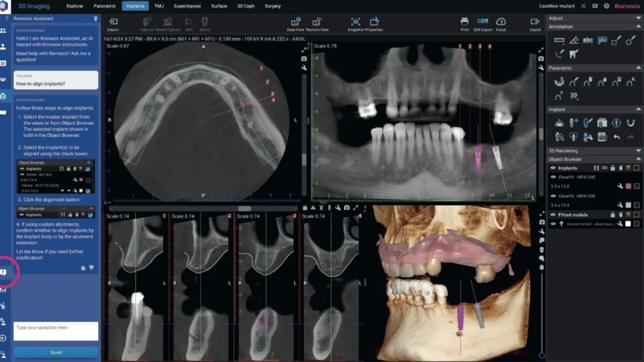Select the circle drawing annotation tool
This screenshot has height=362, width=644.
tap(631, 40)
